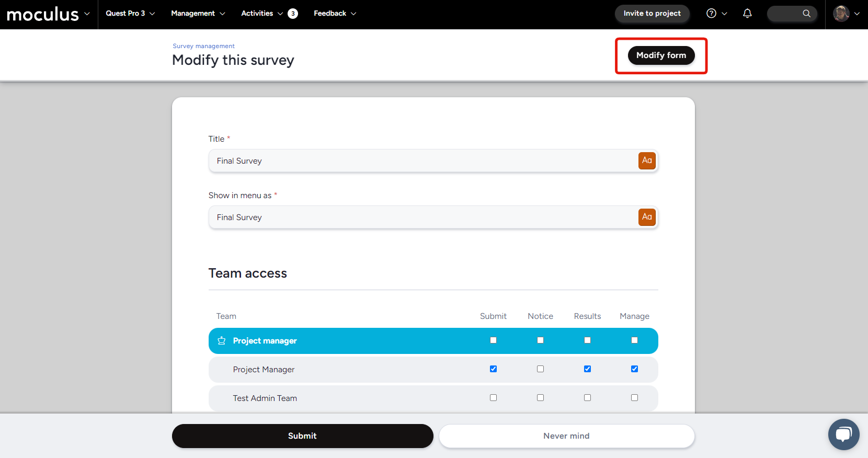
Task: Uncheck Submit for Project Manager team
Action: 493,369
